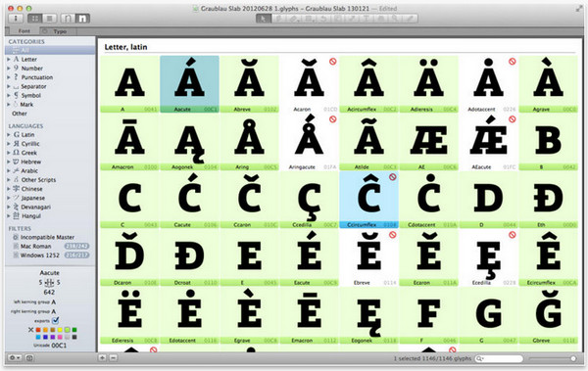Edit the glyph width value 642

[49, 292]
